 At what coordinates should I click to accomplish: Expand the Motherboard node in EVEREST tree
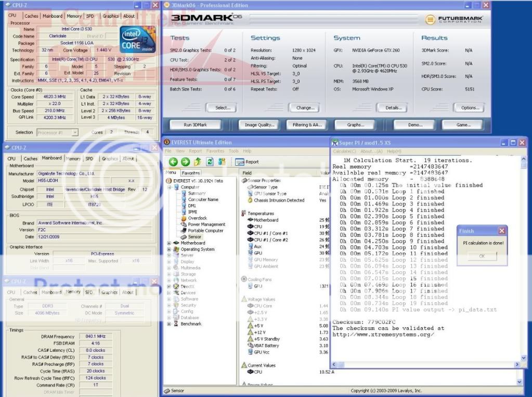point(169,243)
